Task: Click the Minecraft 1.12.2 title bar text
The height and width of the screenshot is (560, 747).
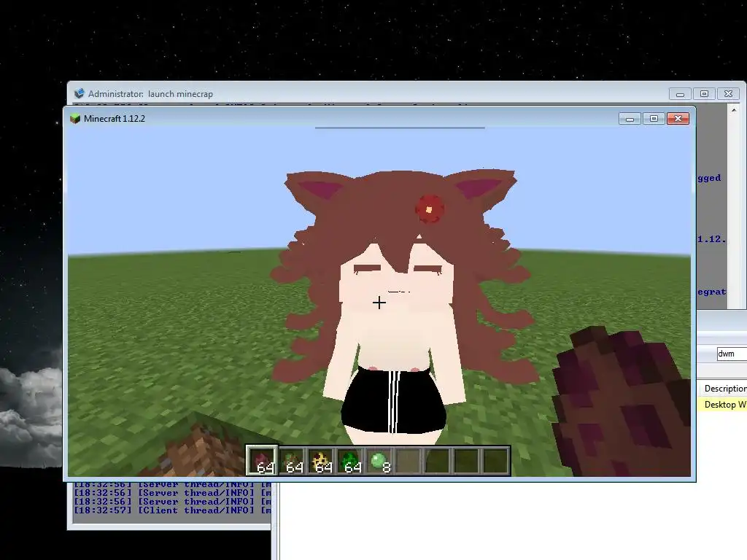Action: tap(115, 119)
